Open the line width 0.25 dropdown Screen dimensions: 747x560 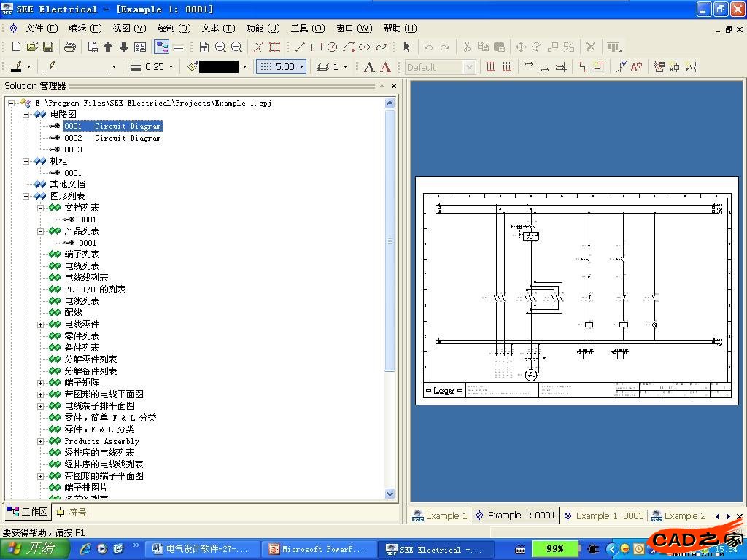pyautogui.click(x=171, y=66)
